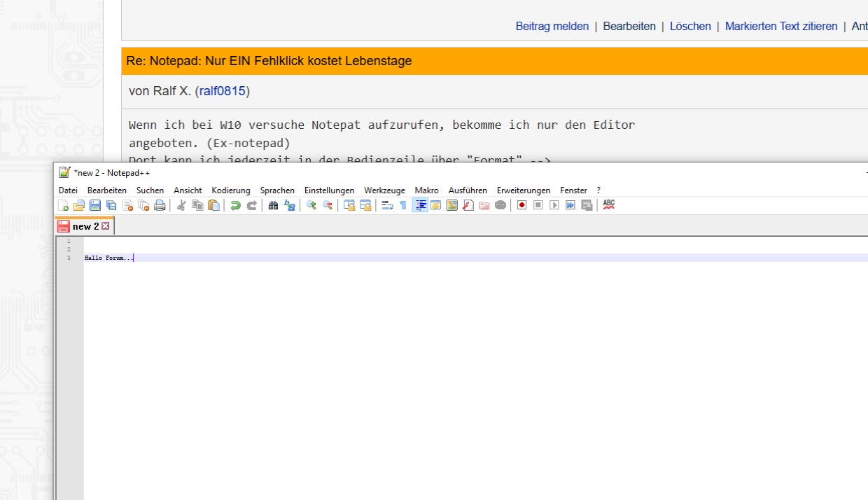Open the Makro menu

point(426,190)
